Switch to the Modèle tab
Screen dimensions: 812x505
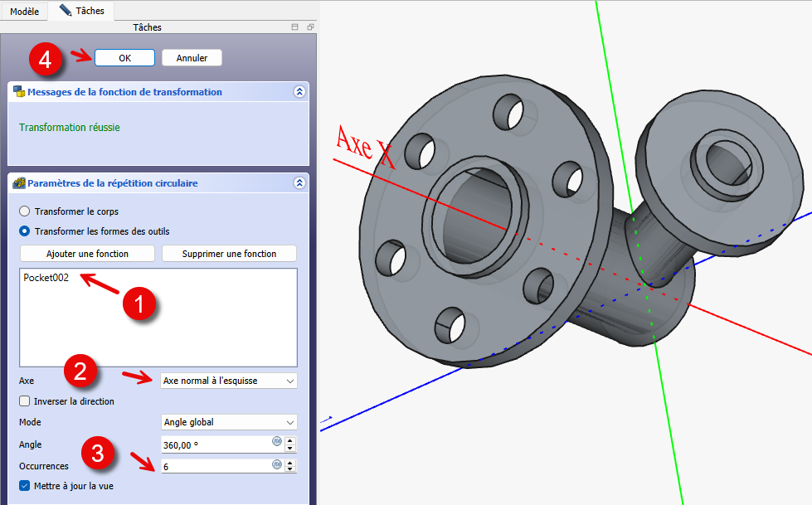click(x=24, y=11)
